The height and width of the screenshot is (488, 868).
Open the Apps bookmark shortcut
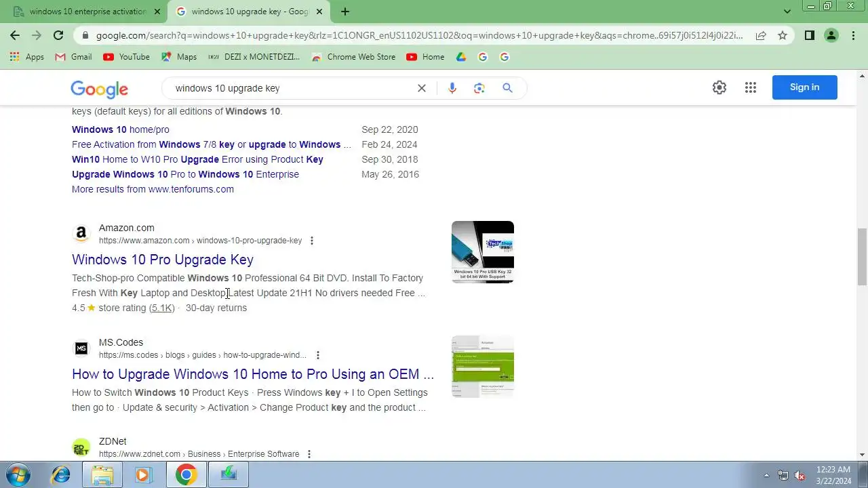point(27,57)
